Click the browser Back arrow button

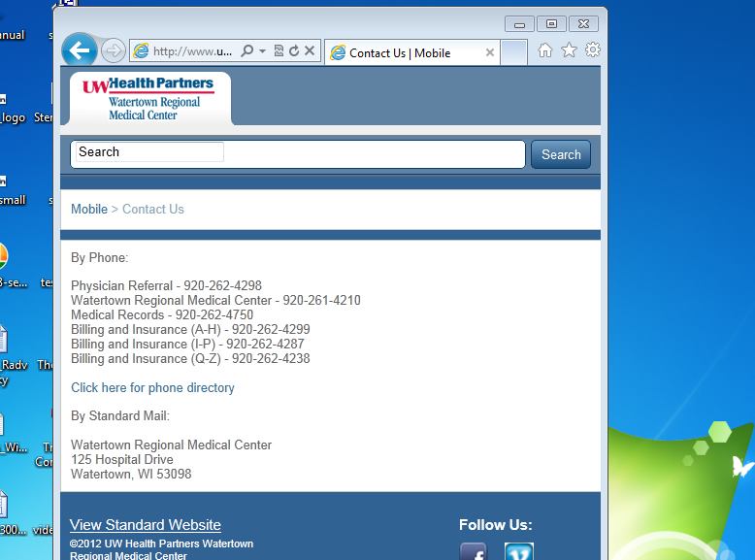[x=79, y=50]
